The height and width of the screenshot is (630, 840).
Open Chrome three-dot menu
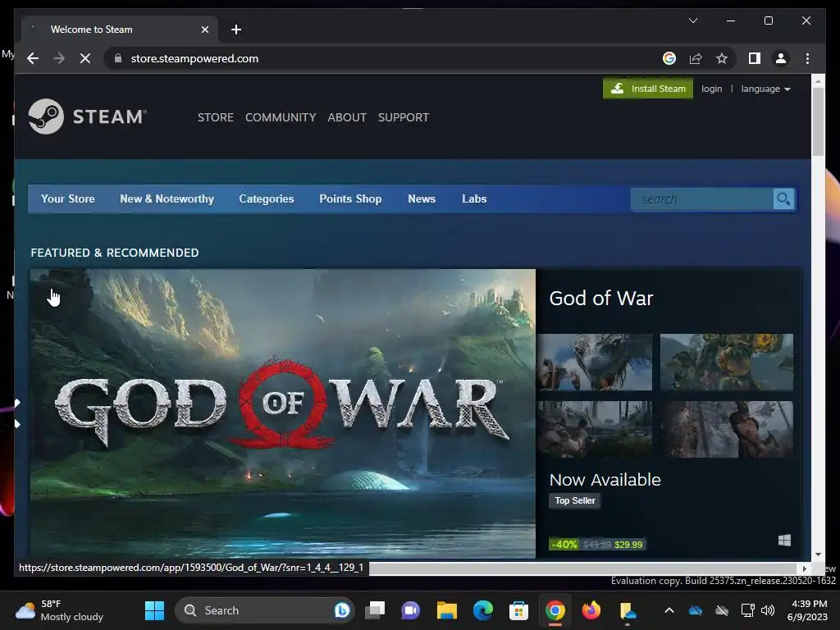coord(807,58)
